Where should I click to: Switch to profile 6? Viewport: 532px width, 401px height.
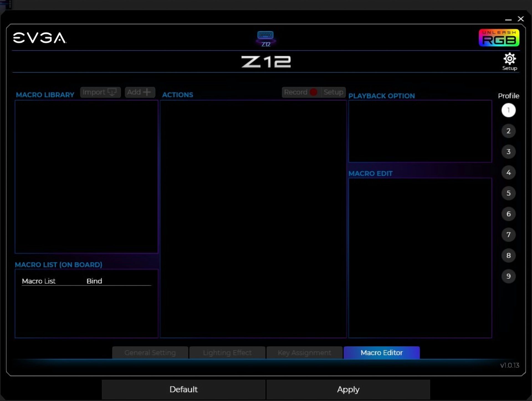tap(508, 214)
